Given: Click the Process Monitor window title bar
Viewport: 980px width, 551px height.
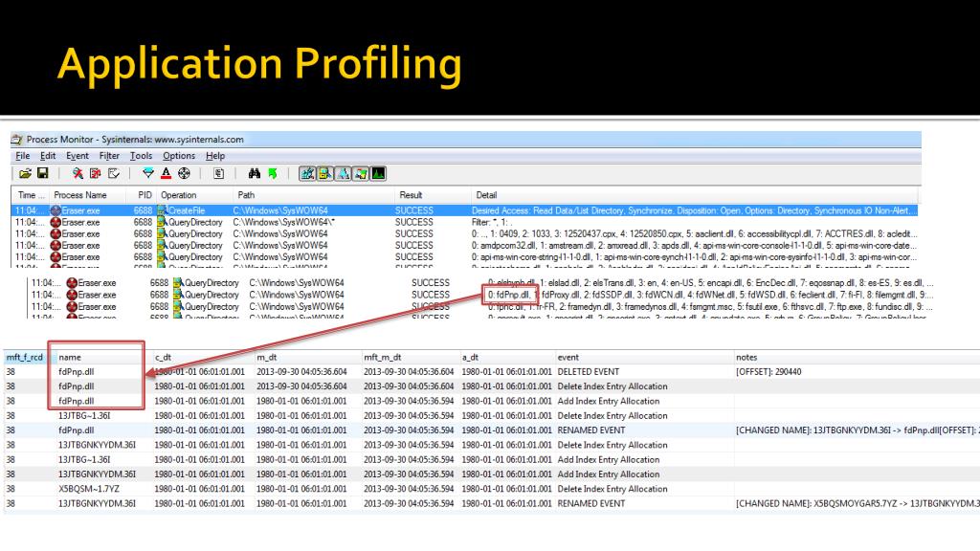Looking at the screenshot, I should (x=466, y=140).
